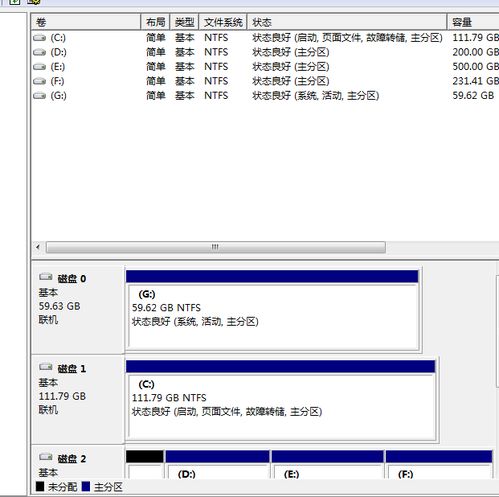This screenshot has width=499, height=497.
Task: Select the F: volume drive icon in list
Action: tap(39, 81)
